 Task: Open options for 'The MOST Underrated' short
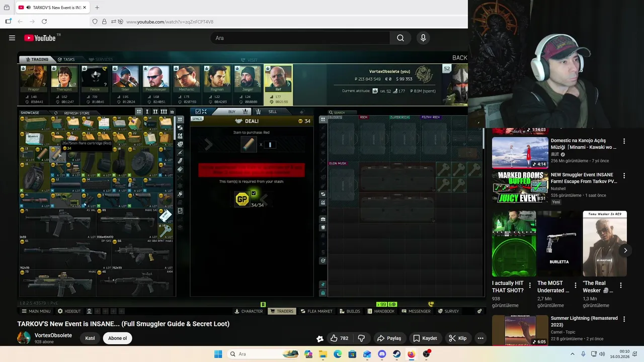click(575, 285)
